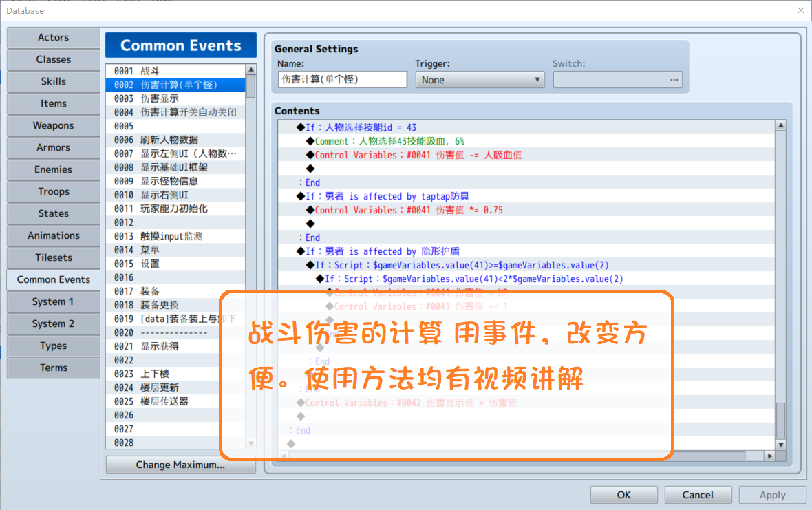Select the Weapons tab
The width and height of the screenshot is (812, 510).
54,125
